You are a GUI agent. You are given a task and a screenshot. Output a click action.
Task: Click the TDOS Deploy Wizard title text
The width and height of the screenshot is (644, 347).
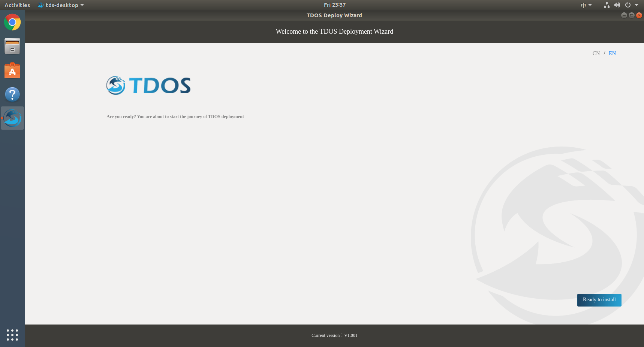(x=334, y=15)
